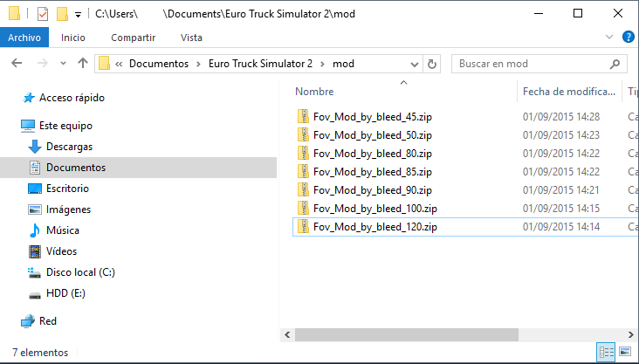This screenshot has width=639, height=364.
Task: Open the Help question mark icon
Action: point(628,38)
